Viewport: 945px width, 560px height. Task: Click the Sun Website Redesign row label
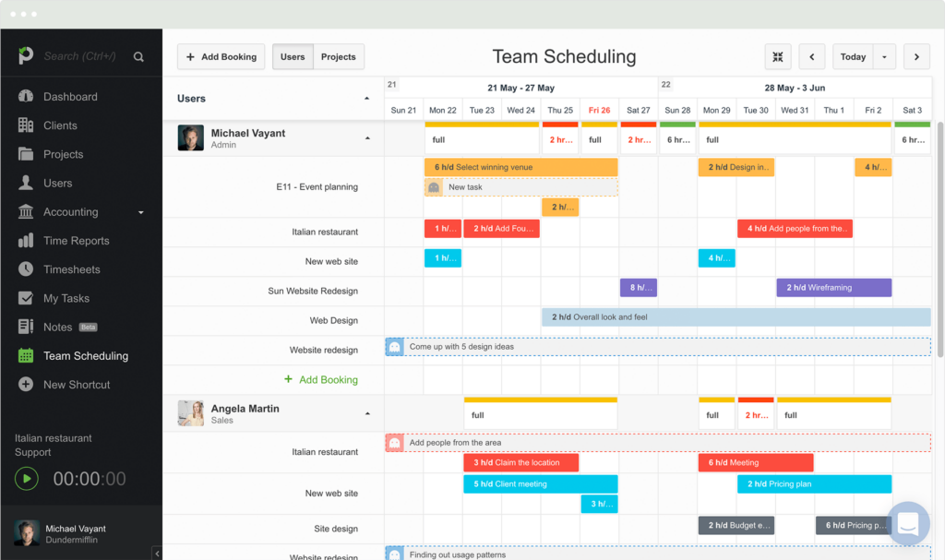[313, 292]
